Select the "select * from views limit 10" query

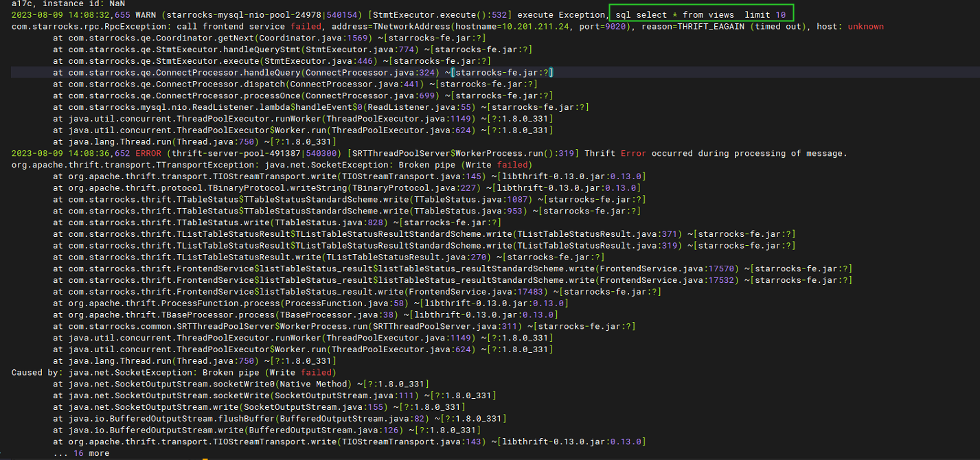tap(709, 14)
